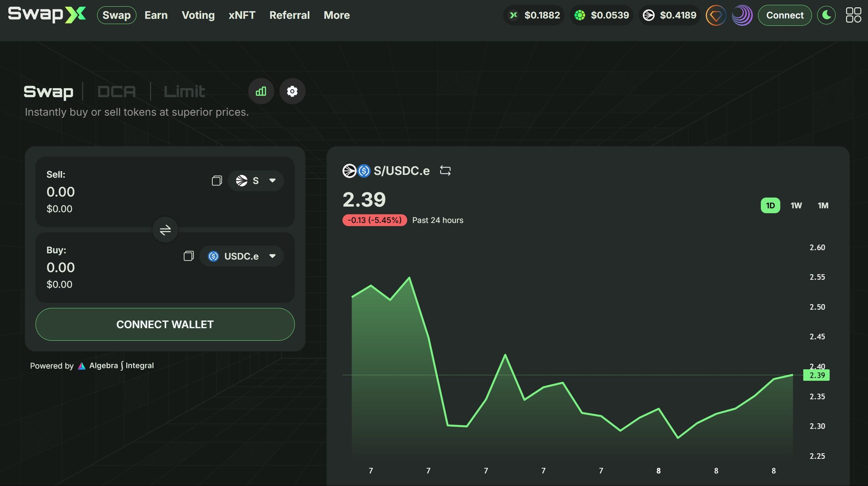Image resolution: width=868 pixels, height=486 pixels.
Task: Expand the USDC.e buy token dropdown
Action: coord(242,256)
